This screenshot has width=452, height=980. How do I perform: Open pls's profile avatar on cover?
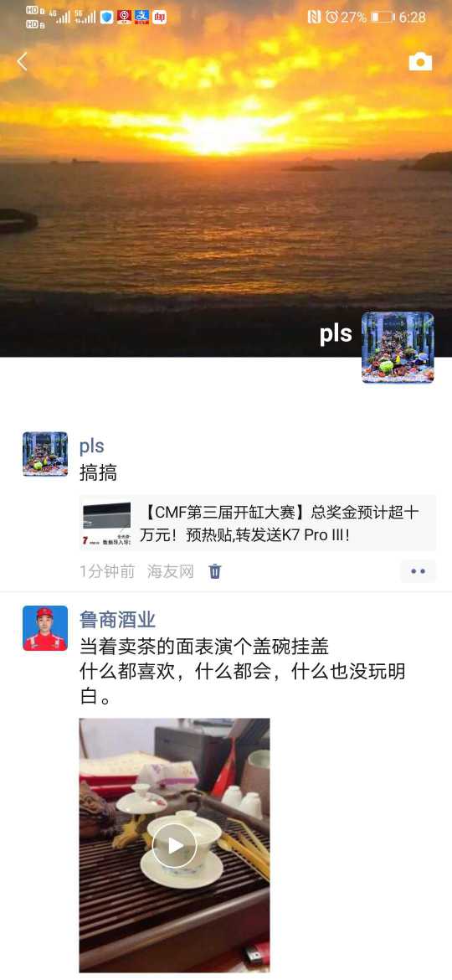point(398,348)
